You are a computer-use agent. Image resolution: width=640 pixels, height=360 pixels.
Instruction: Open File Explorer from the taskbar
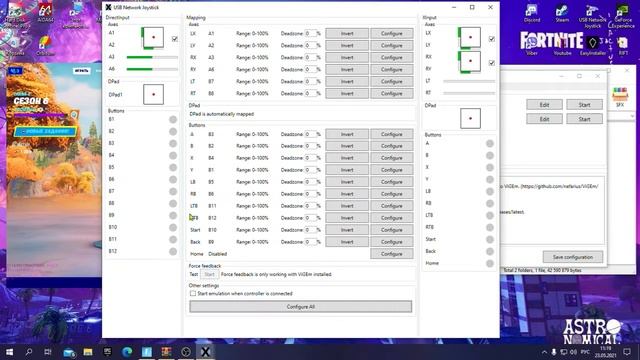click(x=88, y=352)
